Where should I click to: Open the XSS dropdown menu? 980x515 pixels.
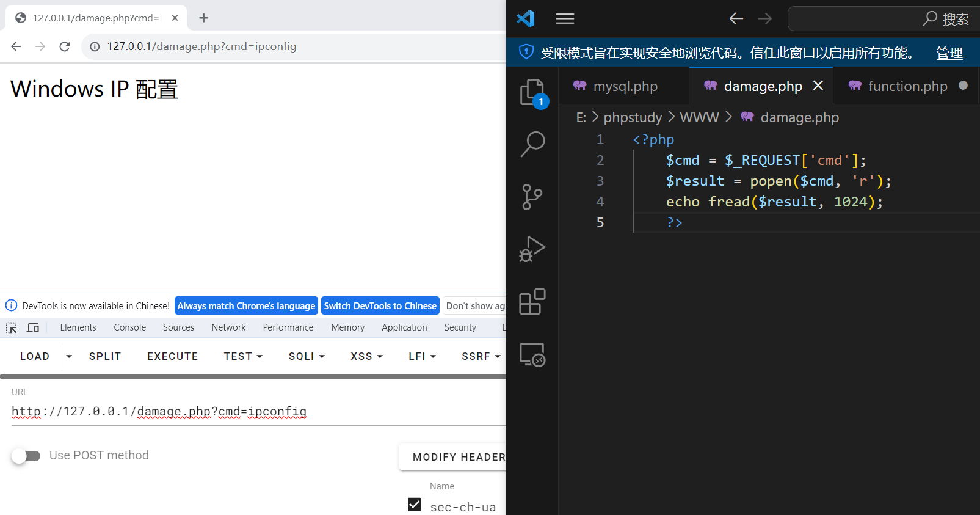(x=366, y=356)
